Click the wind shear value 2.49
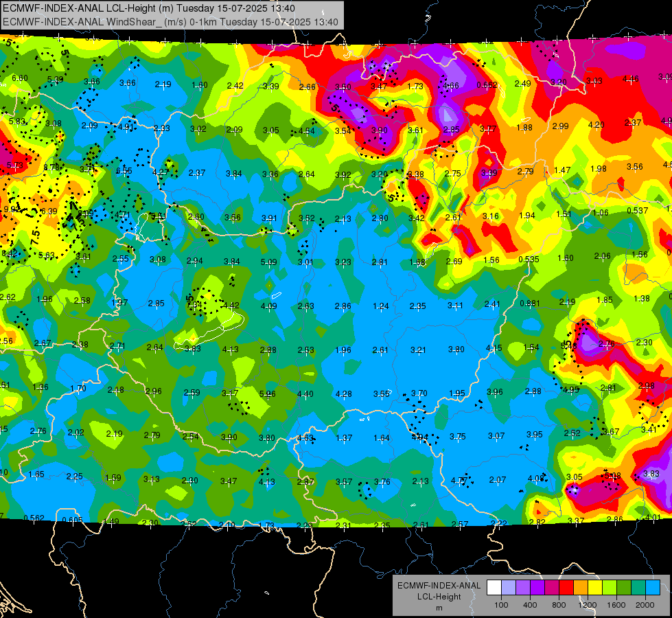Screen dimensions: 672x618 click(x=522, y=83)
